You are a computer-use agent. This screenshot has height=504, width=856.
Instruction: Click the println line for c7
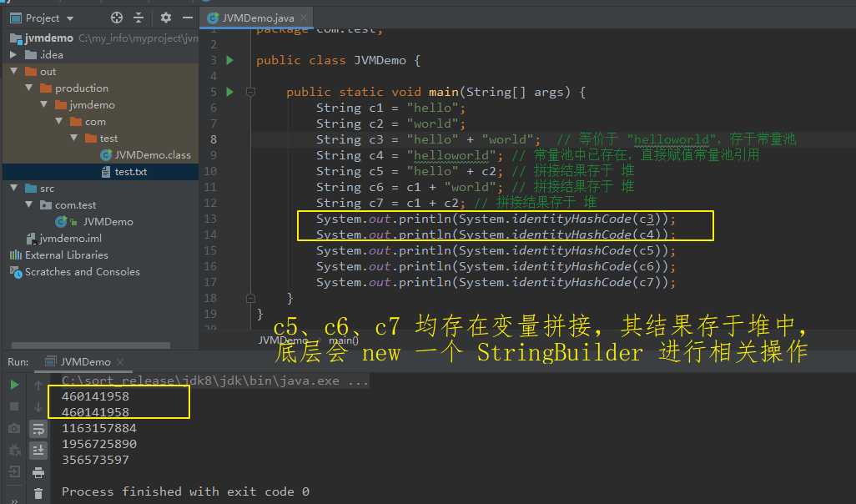click(496, 282)
